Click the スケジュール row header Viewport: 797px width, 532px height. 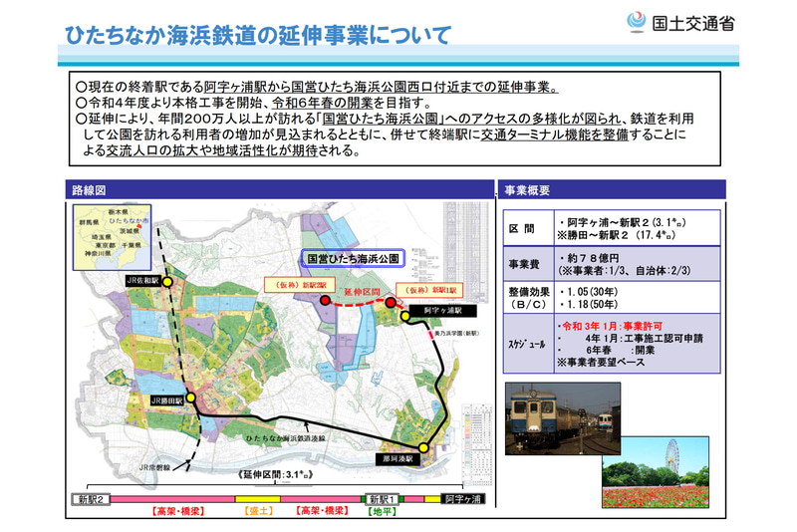point(528,344)
